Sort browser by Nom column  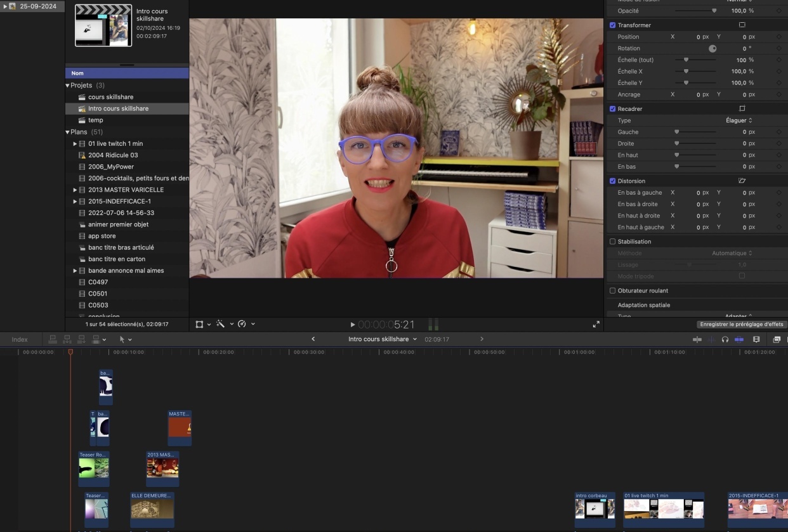(127, 73)
